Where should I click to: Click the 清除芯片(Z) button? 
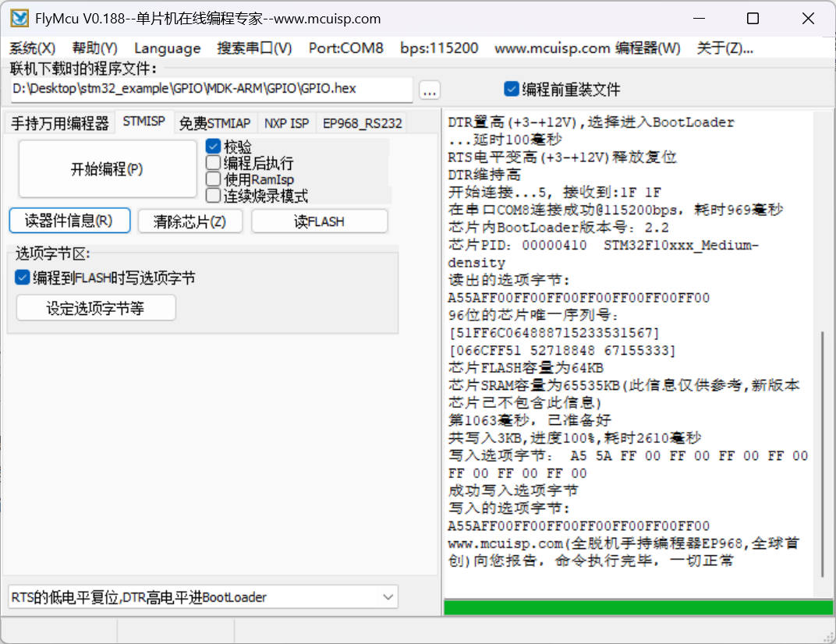pyautogui.click(x=190, y=221)
